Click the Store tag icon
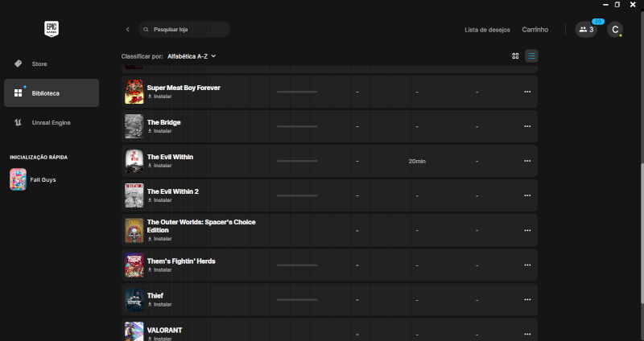This screenshot has height=341, width=644. coord(18,64)
